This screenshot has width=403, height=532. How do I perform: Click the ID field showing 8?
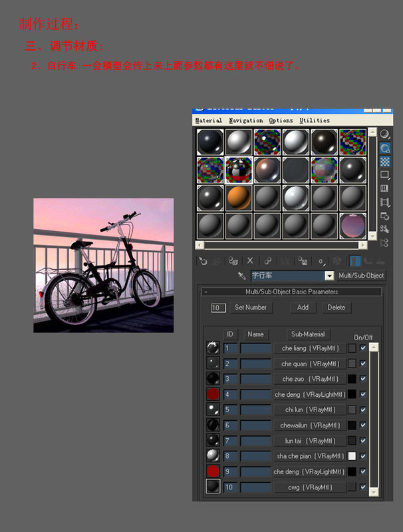[230, 456]
